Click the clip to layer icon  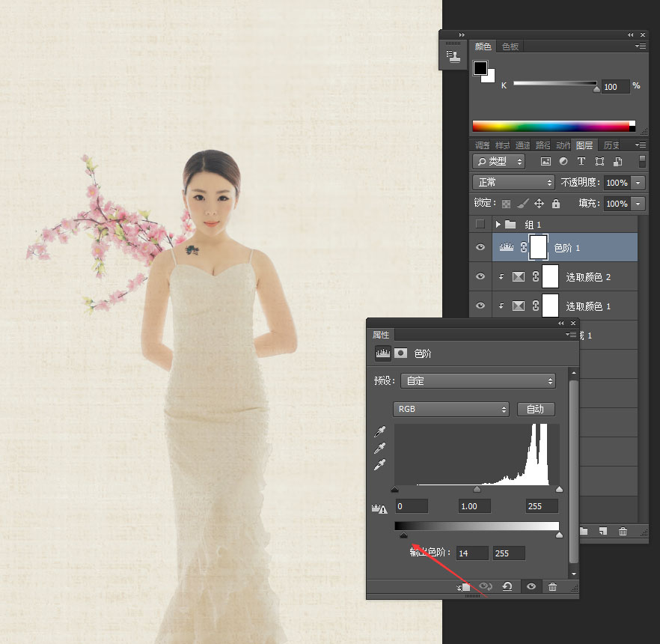(x=463, y=587)
